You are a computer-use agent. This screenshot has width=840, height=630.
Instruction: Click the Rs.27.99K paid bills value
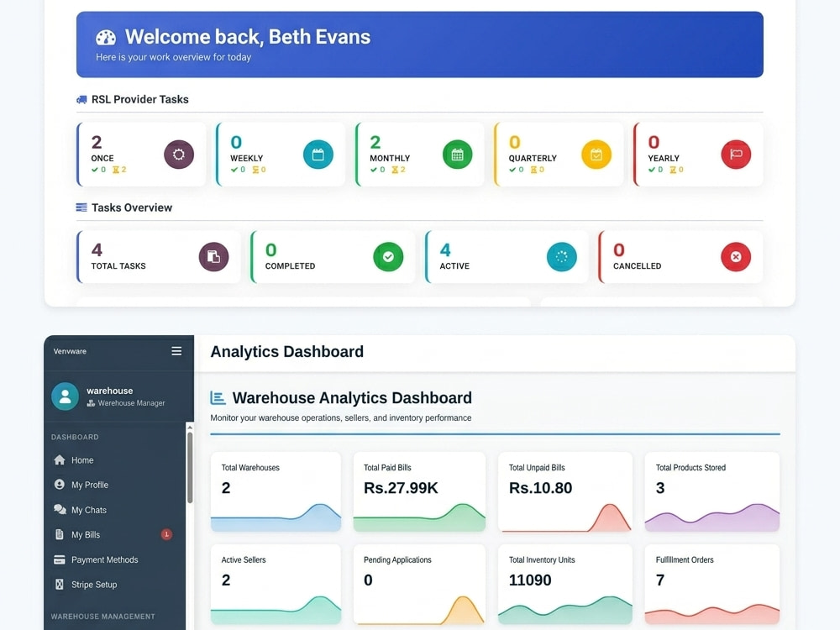click(x=401, y=488)
